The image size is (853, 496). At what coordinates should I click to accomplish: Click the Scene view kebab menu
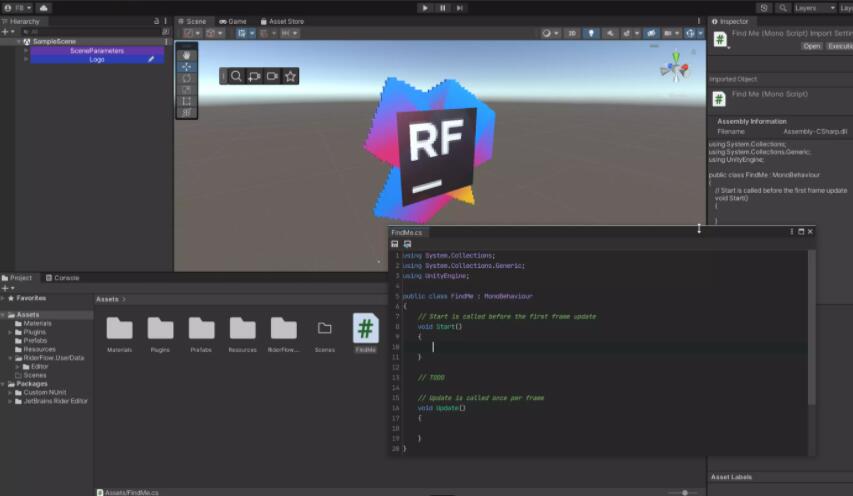(x=699, y=21)
